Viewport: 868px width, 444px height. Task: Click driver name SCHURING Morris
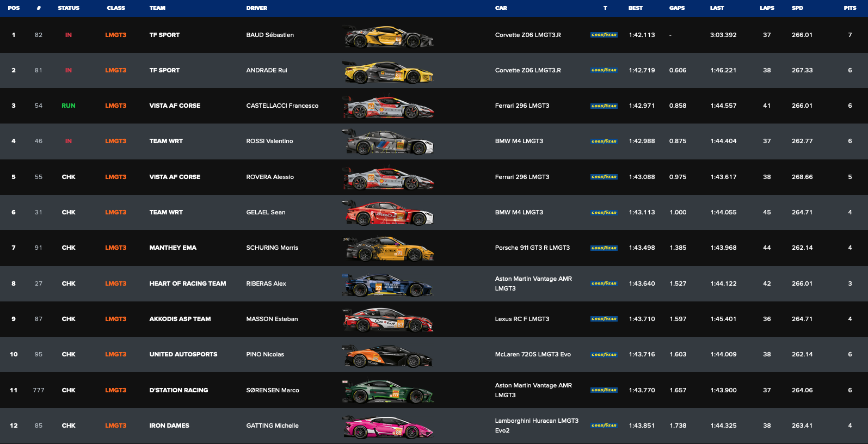[272, 248]
